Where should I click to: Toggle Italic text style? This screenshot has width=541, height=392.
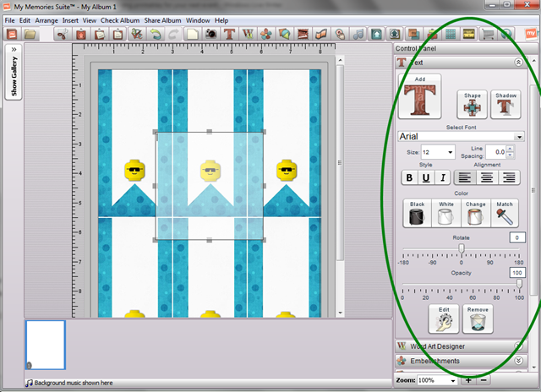443,178
